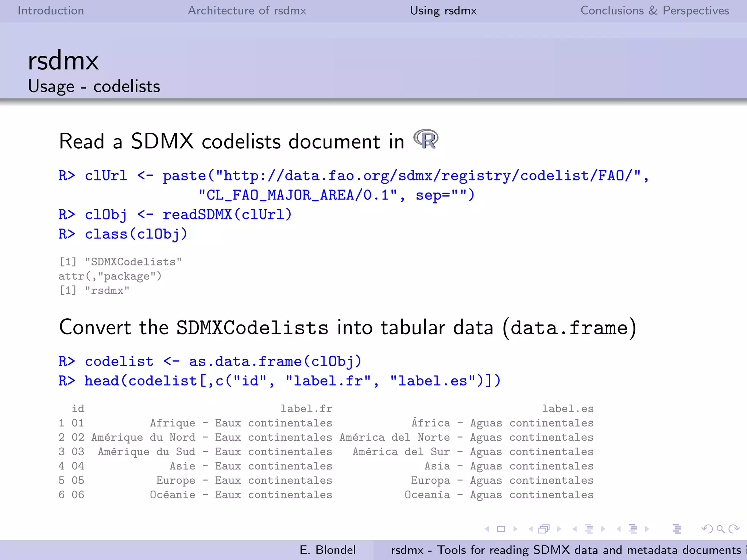The width and height of the screenshot is (747, 560).
Task: Click the section navigation icon
Action: [633, 529]
